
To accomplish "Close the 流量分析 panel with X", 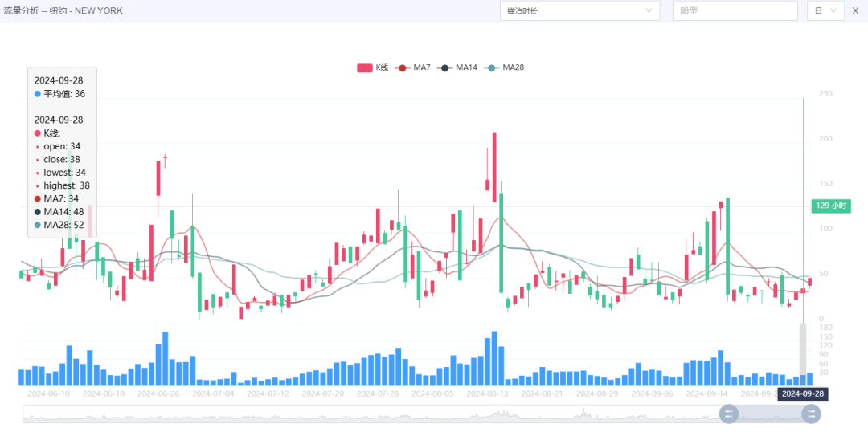I will tap(855, 10).
